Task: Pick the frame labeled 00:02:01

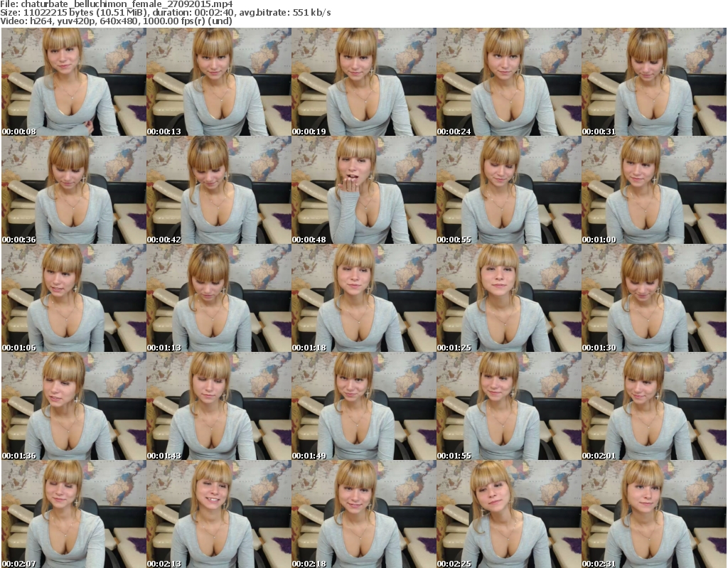Action: (654, 407)
